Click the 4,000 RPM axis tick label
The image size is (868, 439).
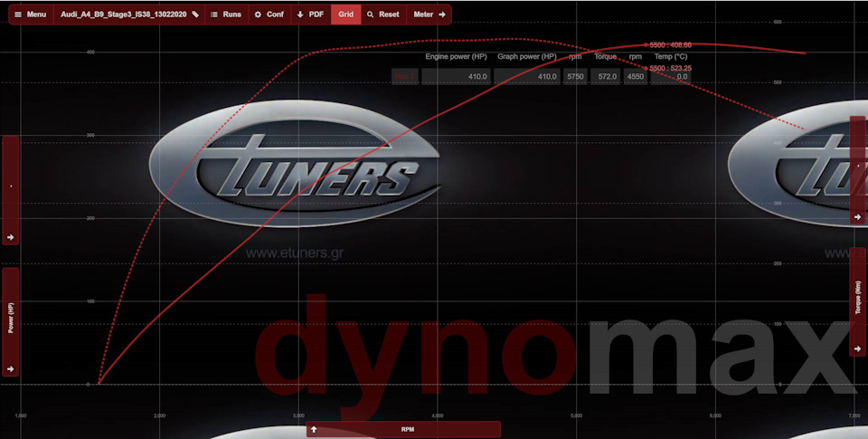[x=438, y=415]
